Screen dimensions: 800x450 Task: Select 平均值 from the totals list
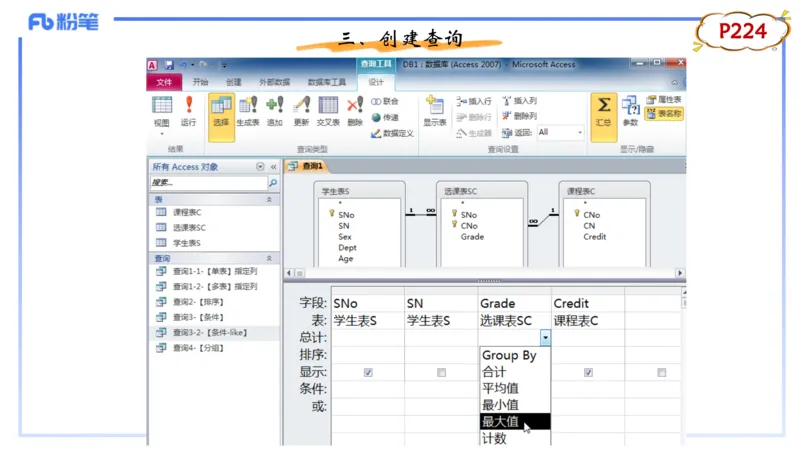coord(500,388)
